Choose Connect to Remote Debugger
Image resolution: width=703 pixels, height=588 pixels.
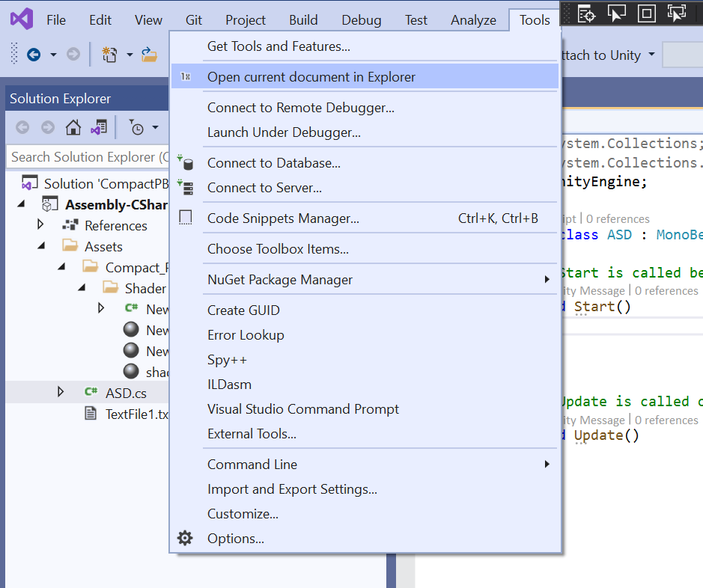click(365, 108)
